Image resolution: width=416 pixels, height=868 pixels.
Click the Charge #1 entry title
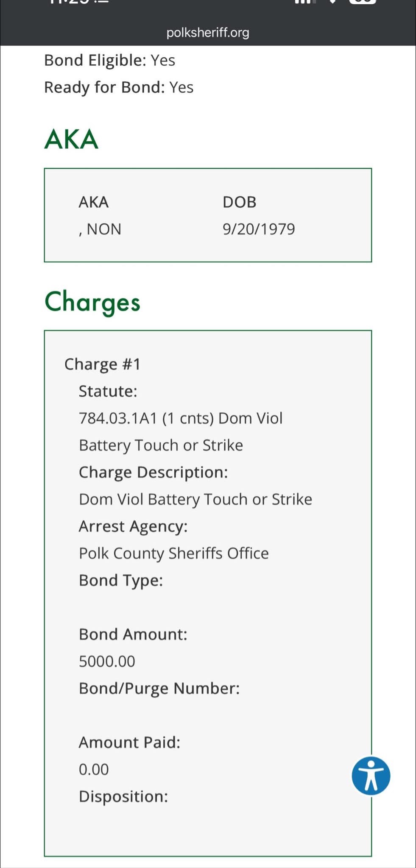click(102, 364)
